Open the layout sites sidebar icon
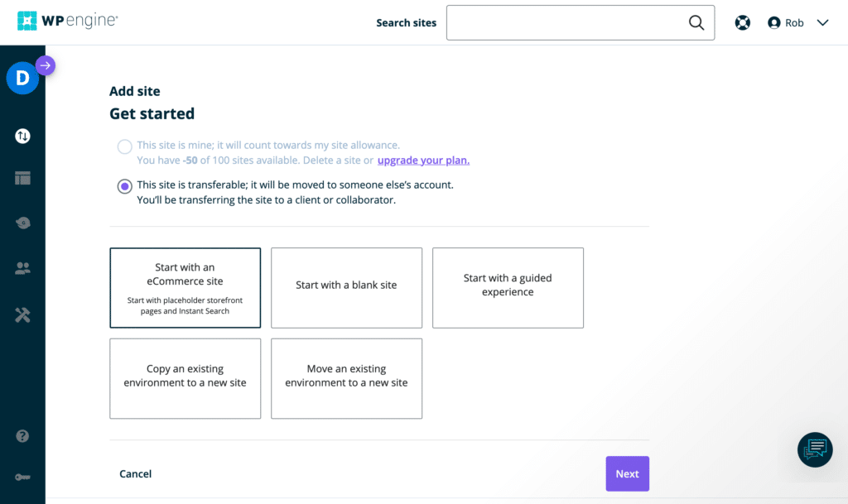Image resolution: width=848 pixels, height=504 pixels. click(x=22, y=178)
